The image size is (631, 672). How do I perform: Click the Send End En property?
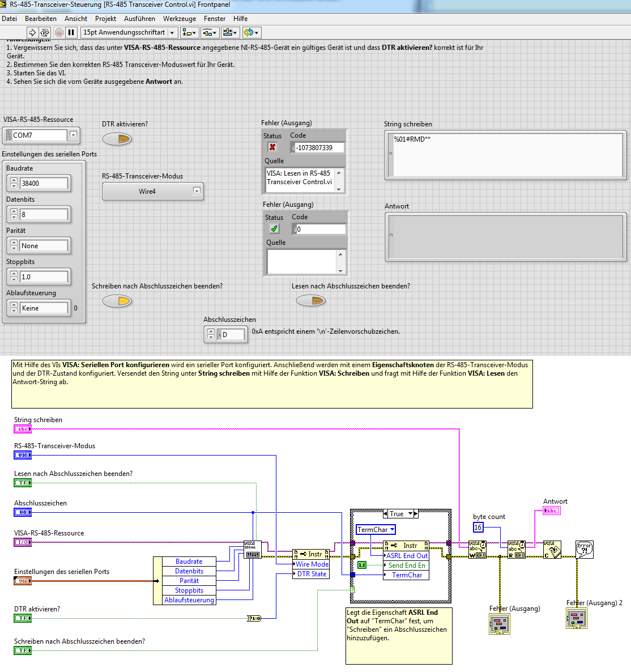(406, 565)
